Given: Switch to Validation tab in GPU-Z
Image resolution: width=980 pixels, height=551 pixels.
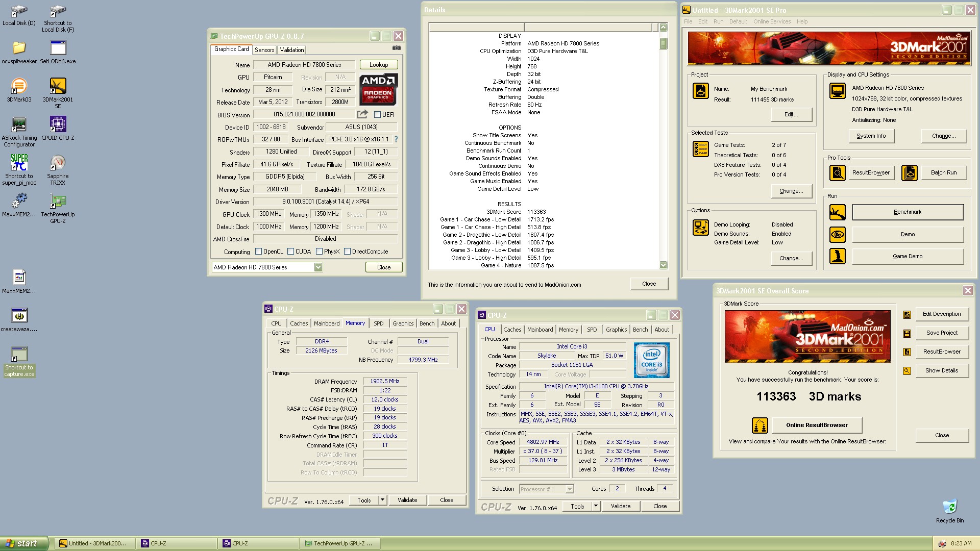Looking at the screenshot, I should click(x=291, y=49).
